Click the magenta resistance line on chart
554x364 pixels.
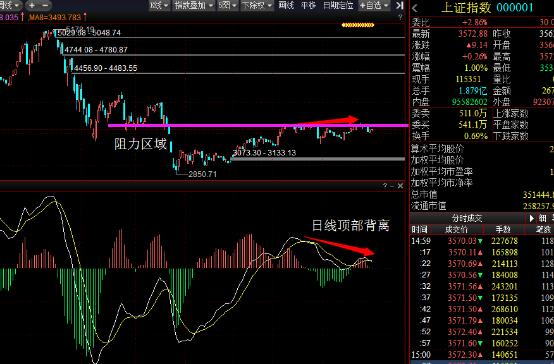(258, 125)
